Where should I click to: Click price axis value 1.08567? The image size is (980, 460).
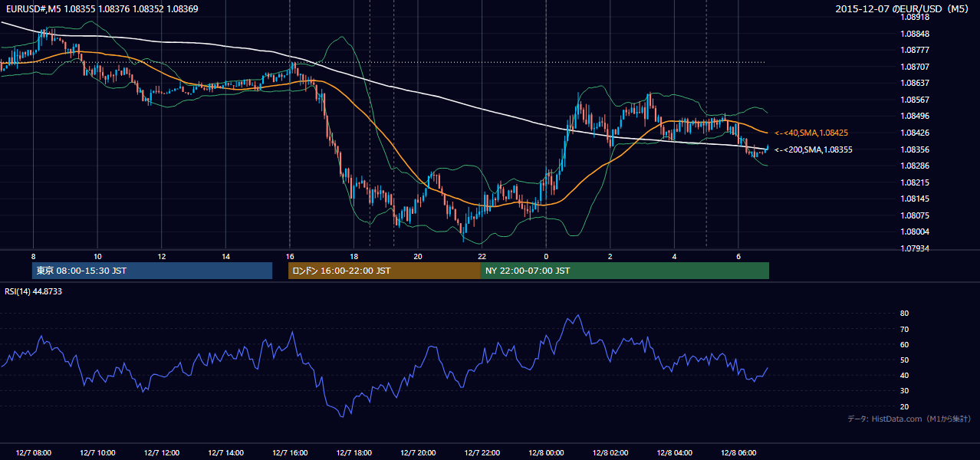pos(915,100)
